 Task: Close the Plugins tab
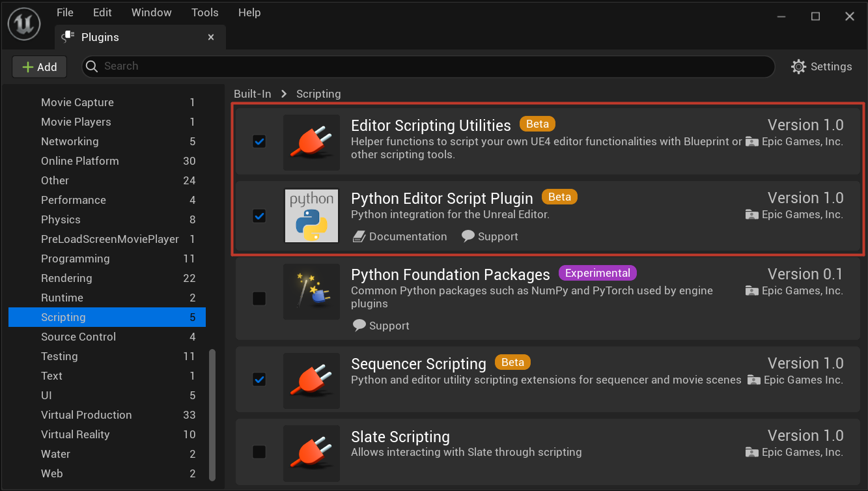pyautogui.click(x=211, y=37)
